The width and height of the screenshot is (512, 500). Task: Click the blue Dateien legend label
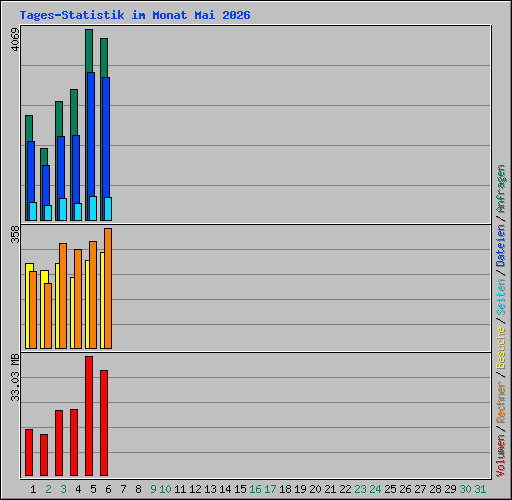coord(501,245)
